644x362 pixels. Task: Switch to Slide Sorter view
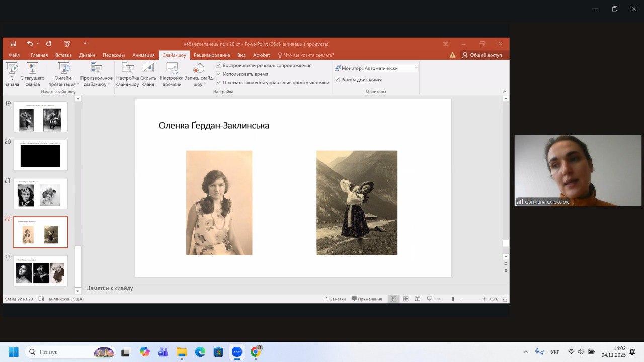tap(406, 299)
